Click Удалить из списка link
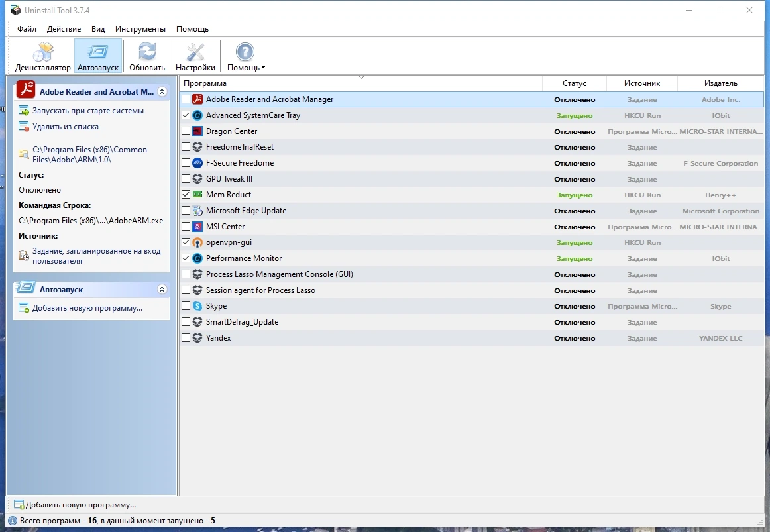Viewport: 770px width, 532px height. pos(66,127)
